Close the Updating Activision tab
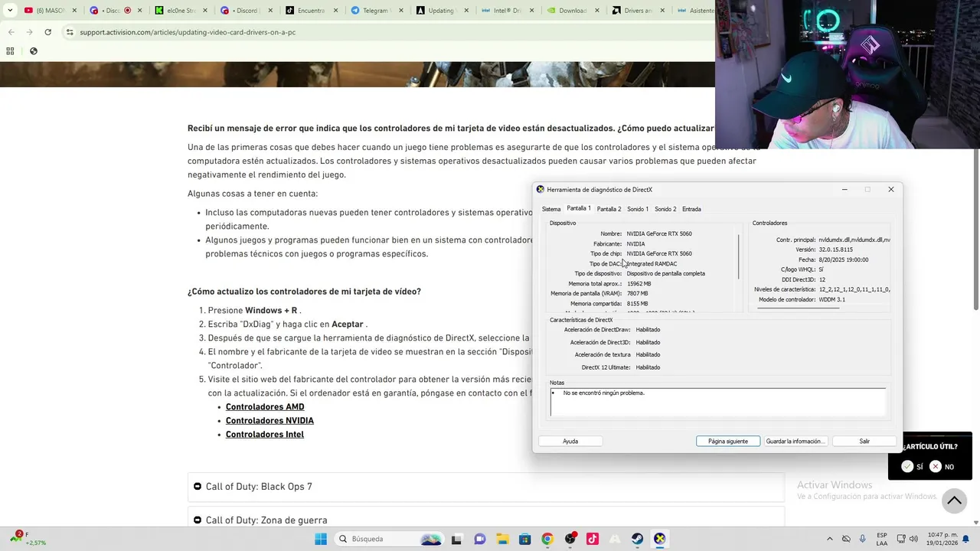This screenshot has height=551, width=980. pyautogui.click(x=465, y=11)
